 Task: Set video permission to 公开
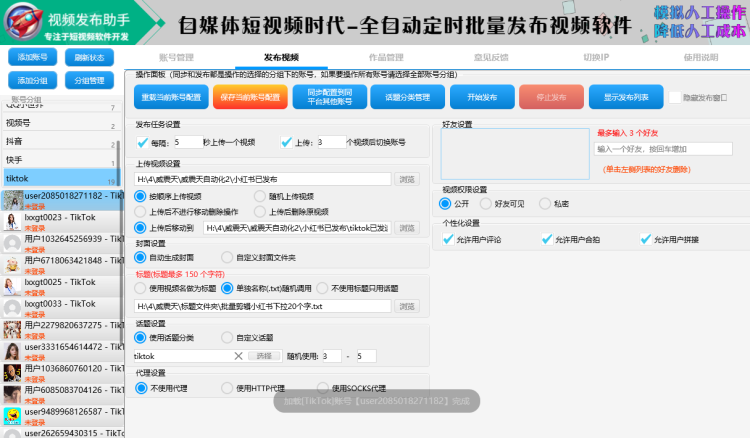(445, 204)
